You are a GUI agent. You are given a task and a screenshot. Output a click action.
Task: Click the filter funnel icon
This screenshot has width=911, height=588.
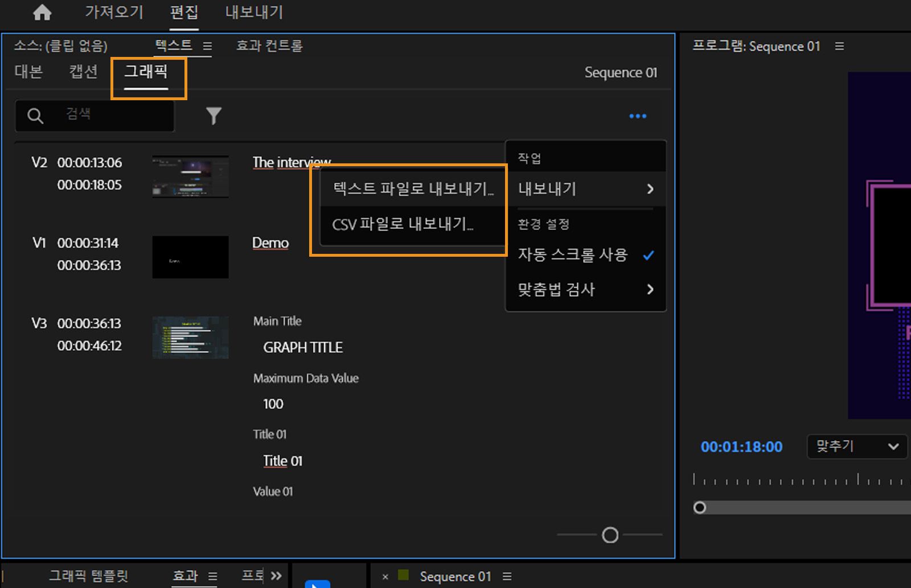(x=214, y=116)
